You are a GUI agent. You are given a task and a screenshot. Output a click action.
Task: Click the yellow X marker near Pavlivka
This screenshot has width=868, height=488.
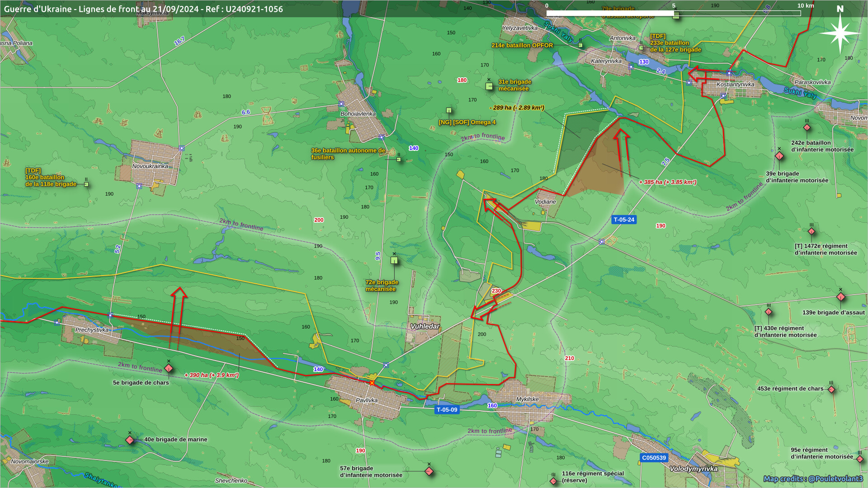point(372,383)
